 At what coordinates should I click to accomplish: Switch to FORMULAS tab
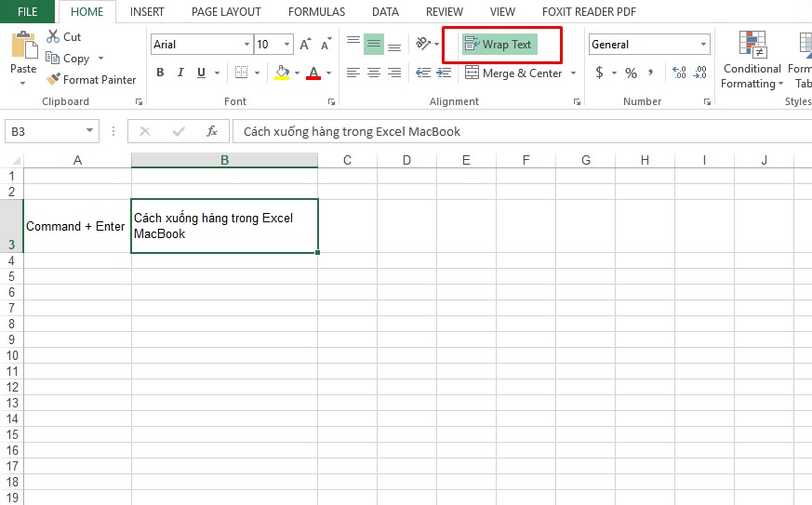[316, 11]
